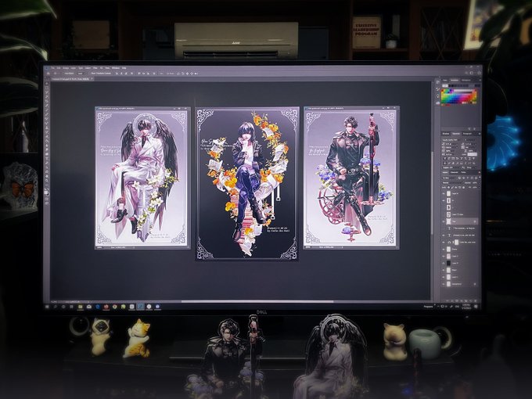The image size is (532, 399).
Task: Toggle Small Caps in Character panel
Action: [x=457, y=159]
